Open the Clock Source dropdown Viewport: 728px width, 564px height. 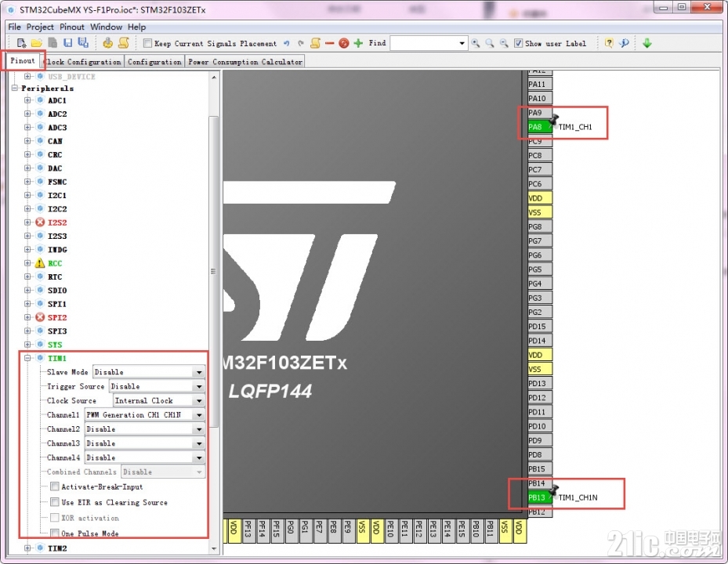[199, 400]
